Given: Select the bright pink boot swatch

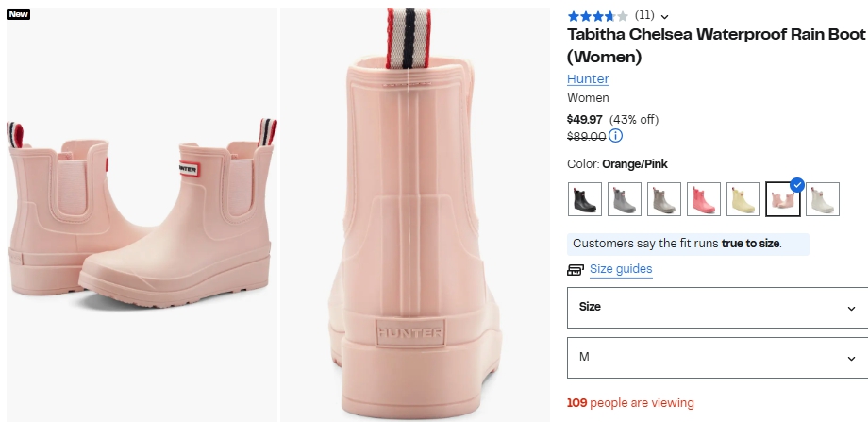Looking at the screenshot, I should click(704, 199).
